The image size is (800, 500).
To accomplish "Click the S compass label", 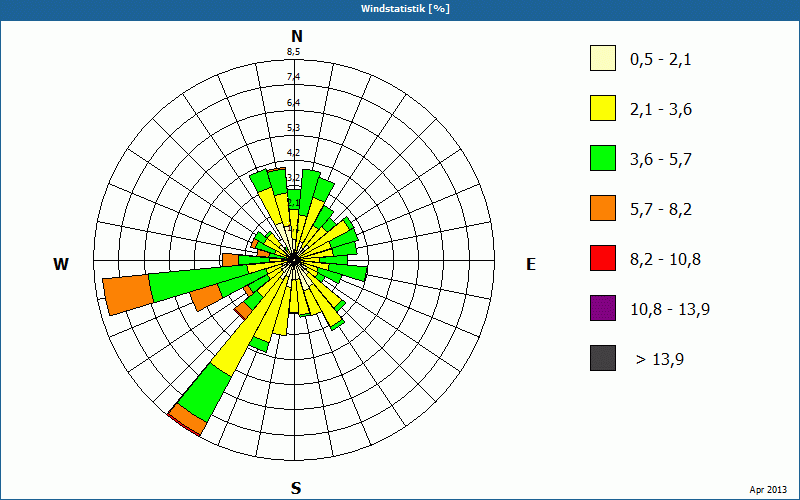I will tap(296, 488).
